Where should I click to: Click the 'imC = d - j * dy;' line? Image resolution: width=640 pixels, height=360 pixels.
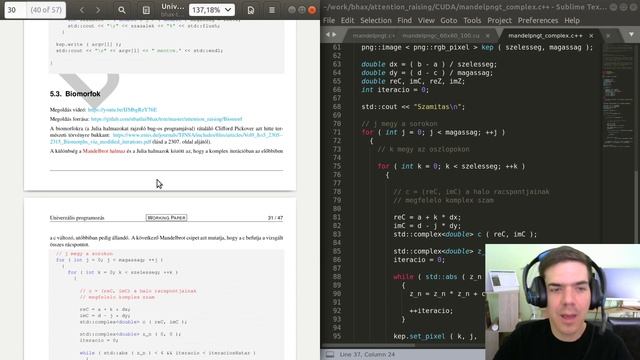click(x=427, y=226)
